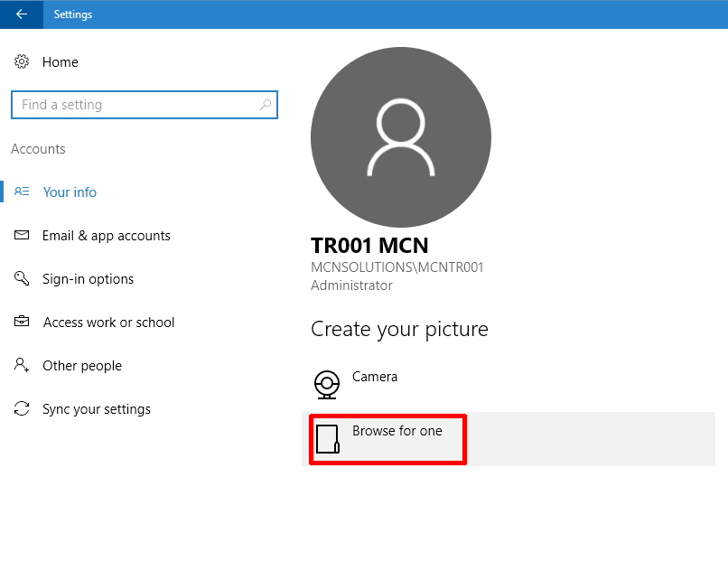Click the add-person icon for Other people

pyautogui.click(x=22, y=365)
